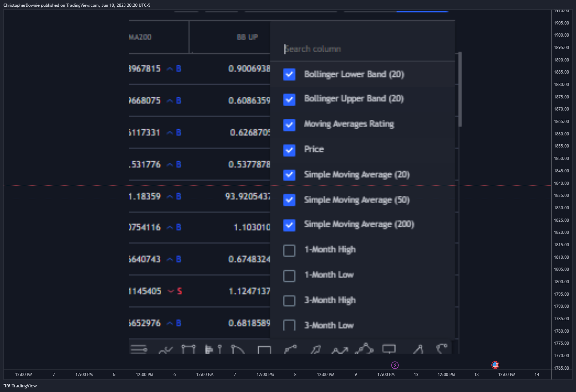Uncheck Bollinger Upper Band (20) checkbox
This screenshot has height=392, width=576.
point(289,100)
